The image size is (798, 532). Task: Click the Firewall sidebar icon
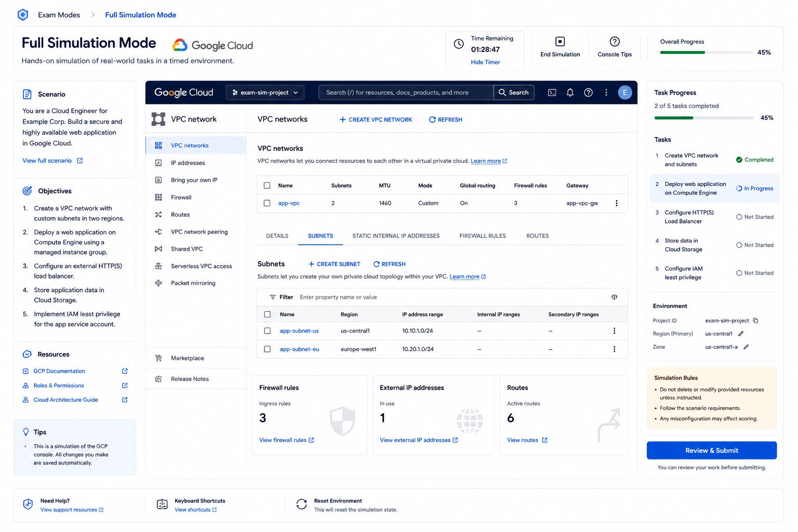[x=158, y=197]
